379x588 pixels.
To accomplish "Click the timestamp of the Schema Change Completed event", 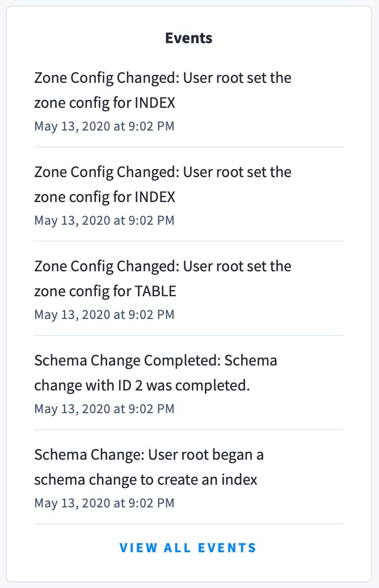I will (104, 409).
